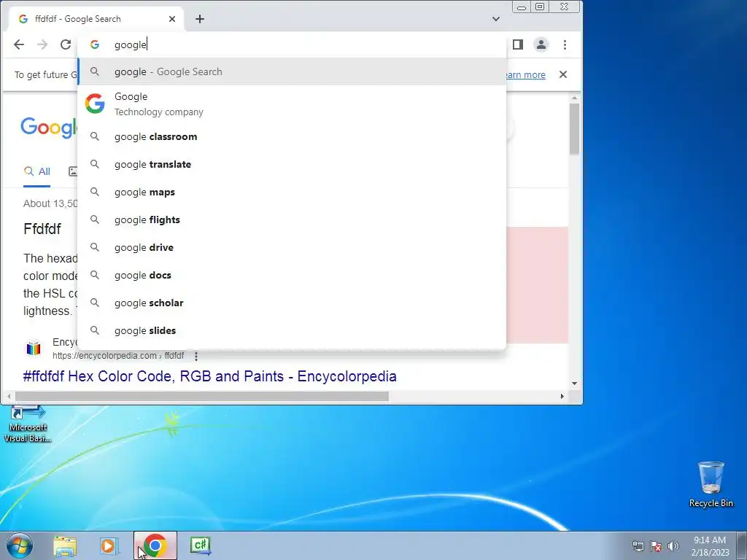The width and height of the screenshot is (747, 560).
Task: Open the Windows Start button
Action: coord(20,546)
